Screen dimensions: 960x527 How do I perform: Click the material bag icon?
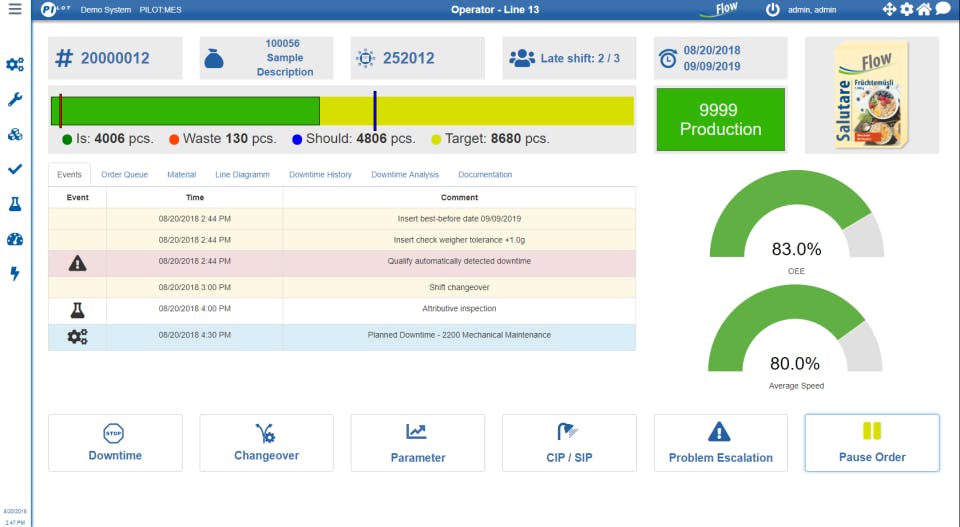click(x=214, y=59)
